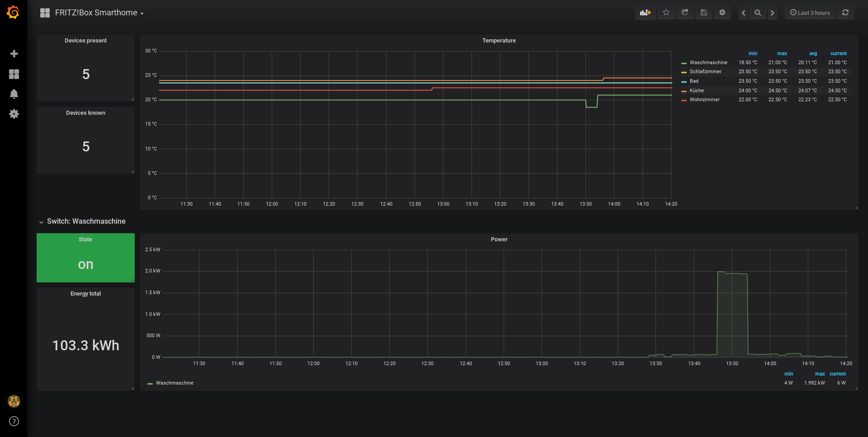Sort Power legend by max column
The image size is (868, 437).
tap(820, 374)
